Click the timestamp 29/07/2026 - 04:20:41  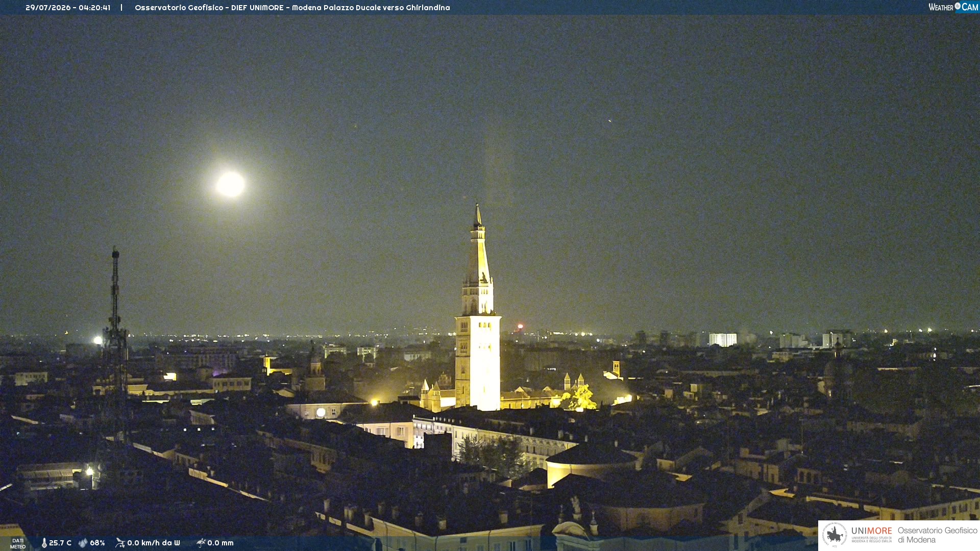68,8
